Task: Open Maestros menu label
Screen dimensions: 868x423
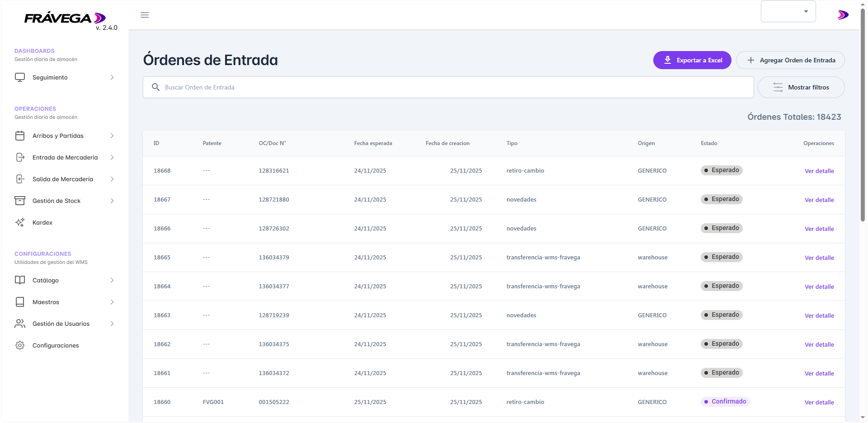Action: [46, 302]
